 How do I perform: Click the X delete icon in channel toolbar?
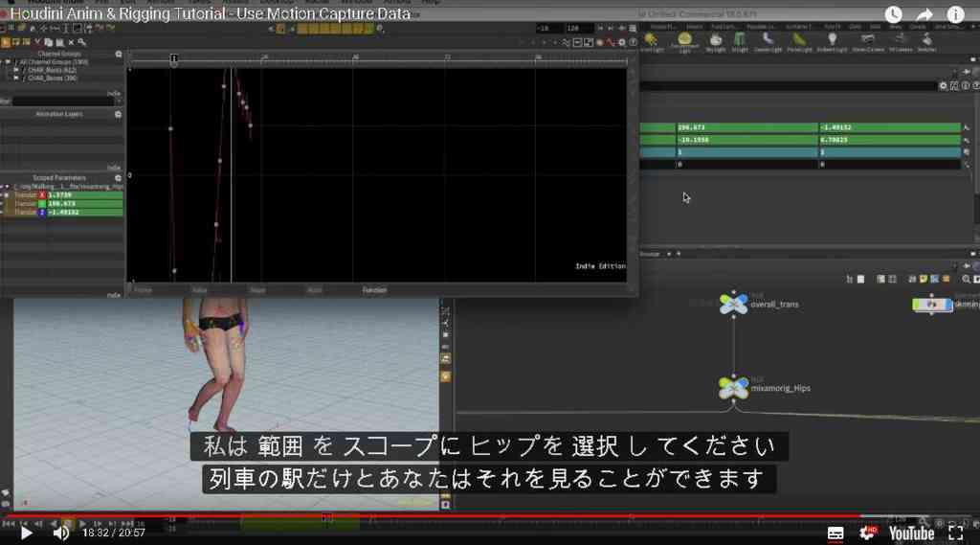click(x=71, y=42)
